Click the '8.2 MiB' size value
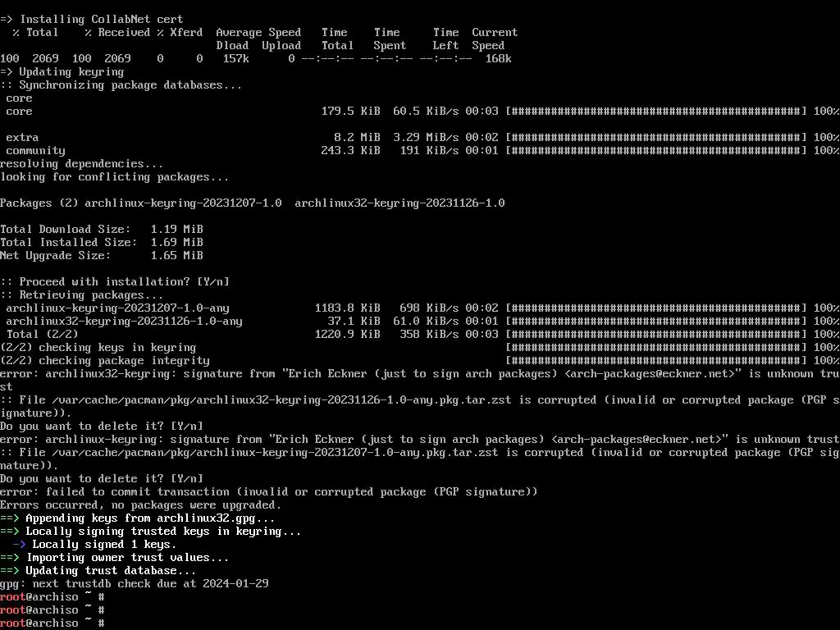 click(x=357, y=138)
